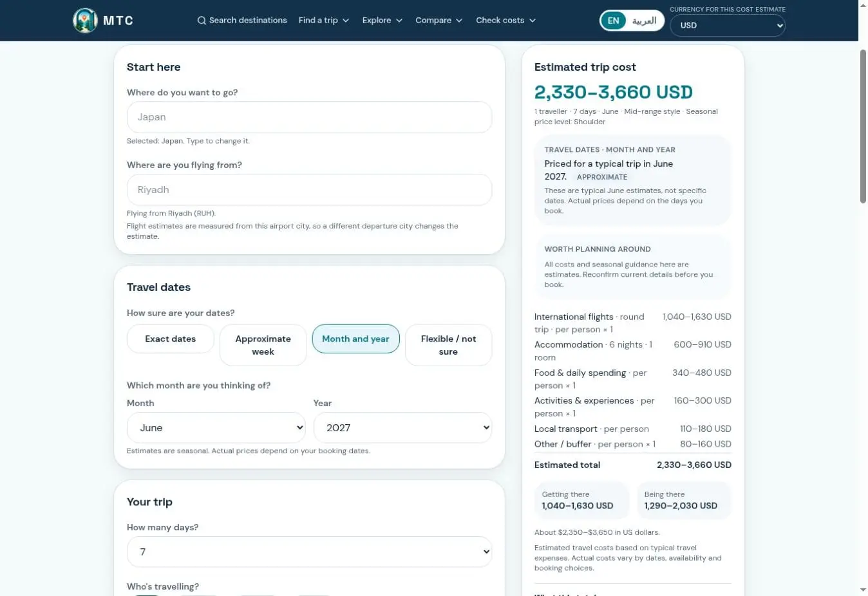Open the Year dropdown showing 2027
868x596 pixels.
pyautogui.click(x=403, y=428)
